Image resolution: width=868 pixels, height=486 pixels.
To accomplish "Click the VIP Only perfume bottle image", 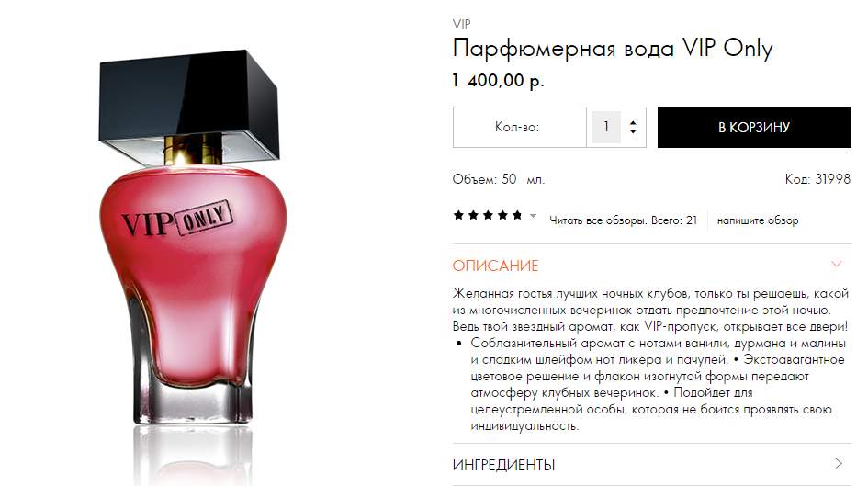I will click(191, 243).
